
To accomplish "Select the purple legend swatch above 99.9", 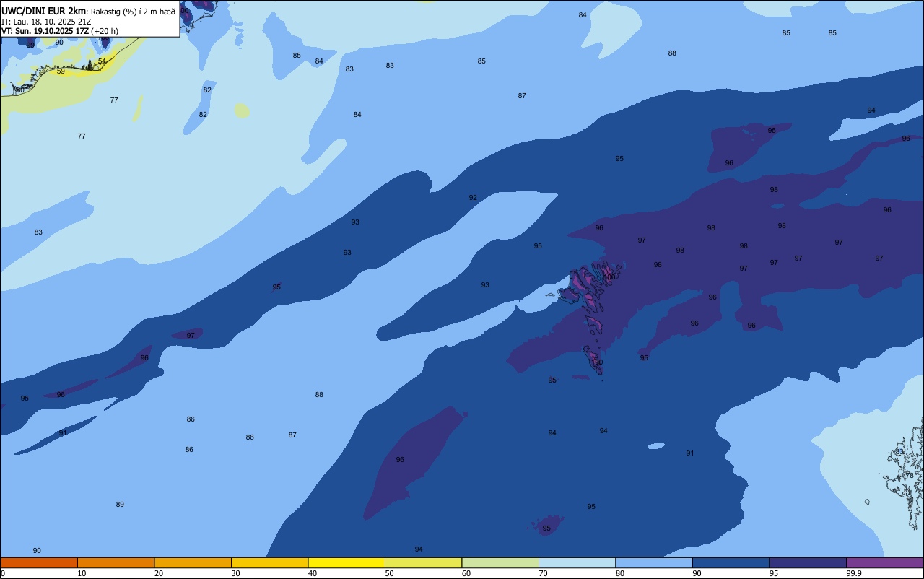I will (x=885, y=562).
